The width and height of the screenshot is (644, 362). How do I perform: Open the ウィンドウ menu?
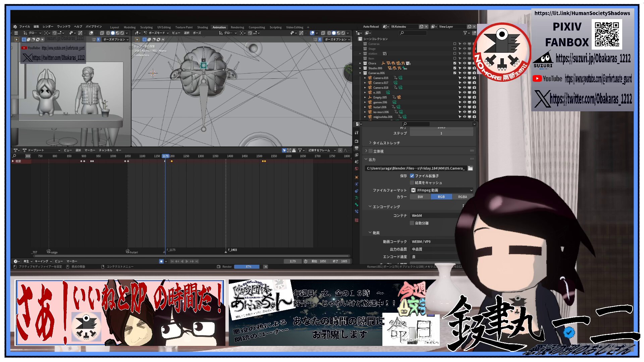point(64,26)
